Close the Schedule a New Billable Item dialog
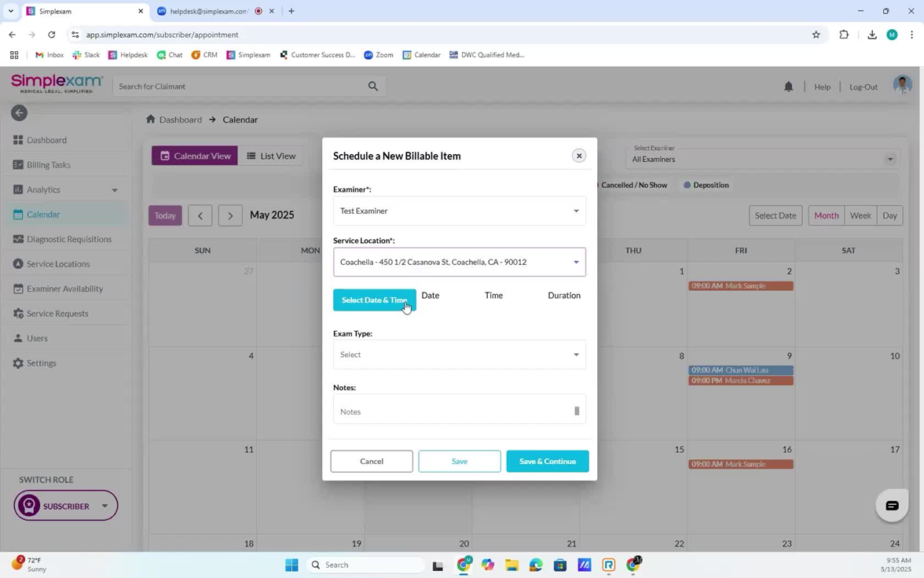Image resolution: width=924 pixels, height=578 pixels. click(x=578, y=156)
